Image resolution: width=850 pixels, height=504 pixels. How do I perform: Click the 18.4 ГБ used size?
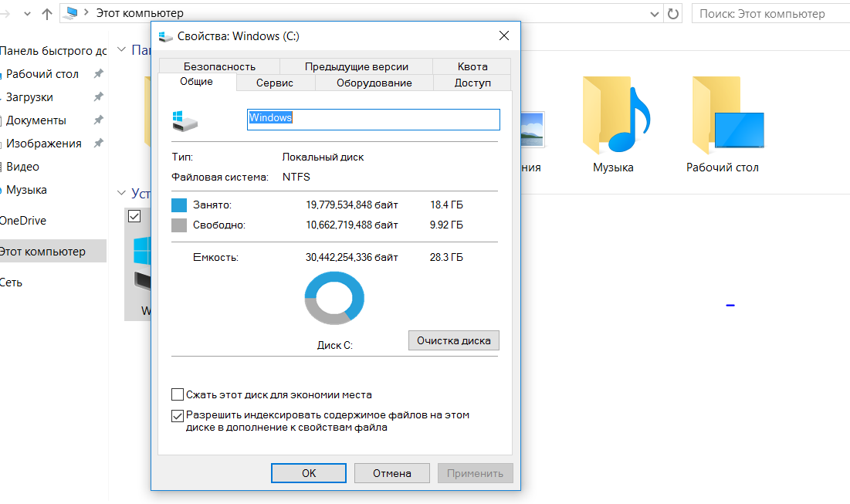coord(447,205)
